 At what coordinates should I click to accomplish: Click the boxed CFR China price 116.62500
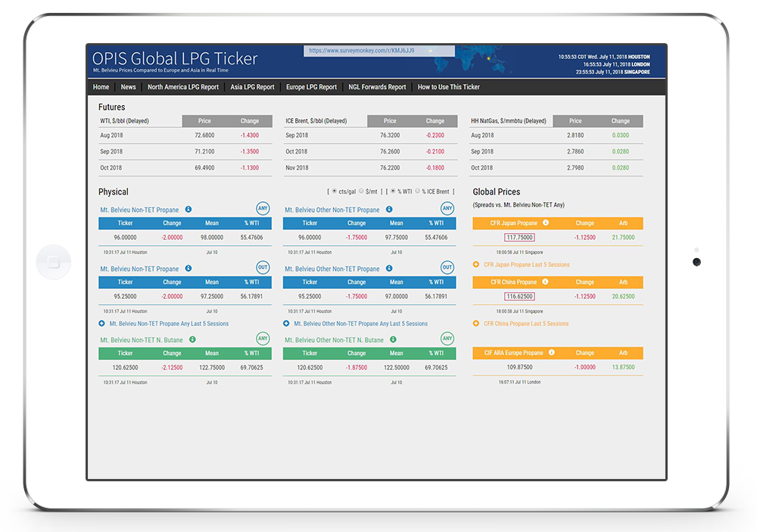coord(519,297)
